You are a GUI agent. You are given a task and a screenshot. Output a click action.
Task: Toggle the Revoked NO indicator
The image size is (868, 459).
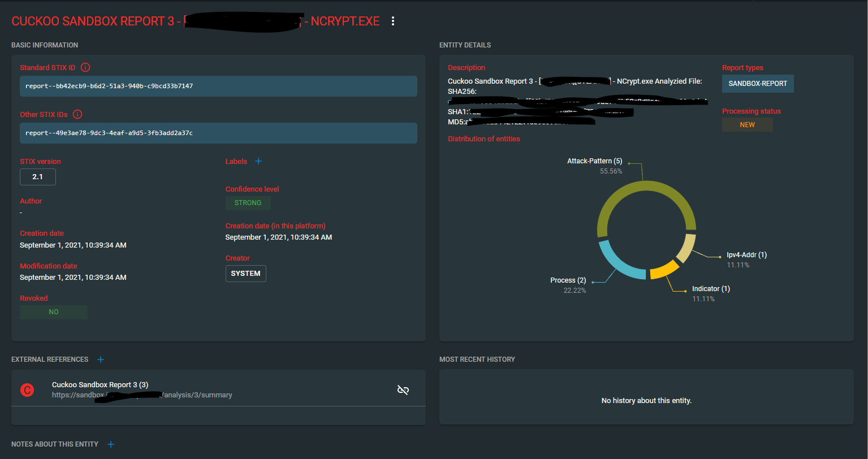click(x=53, y=311)
